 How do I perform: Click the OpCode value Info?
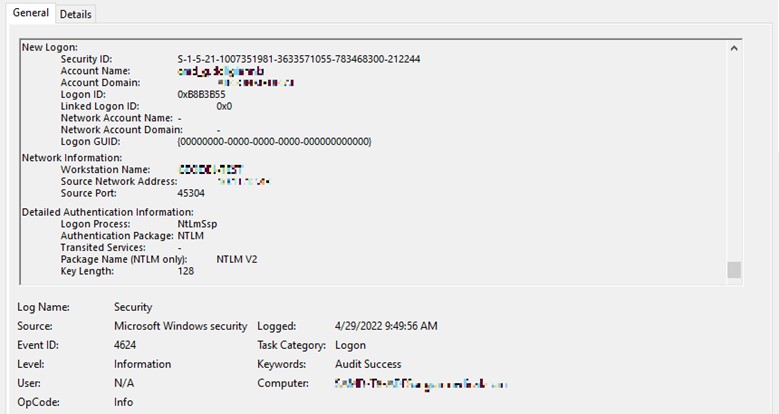point(124,402)
